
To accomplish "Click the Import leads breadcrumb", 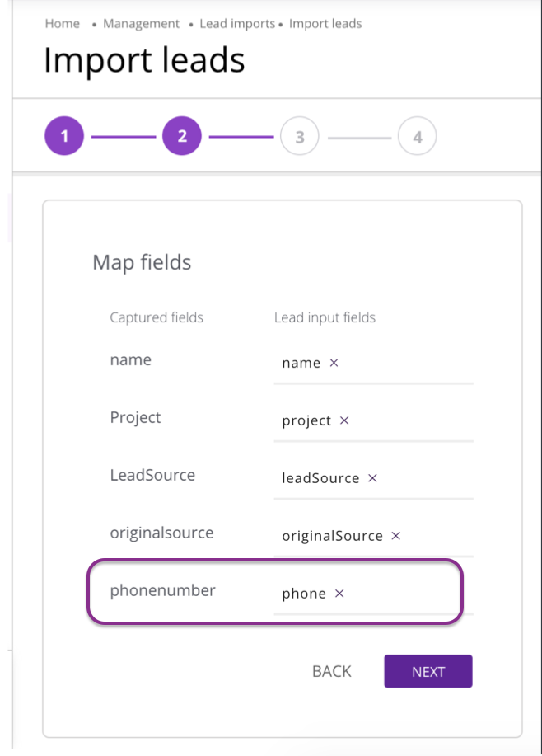I will point(325,23).
